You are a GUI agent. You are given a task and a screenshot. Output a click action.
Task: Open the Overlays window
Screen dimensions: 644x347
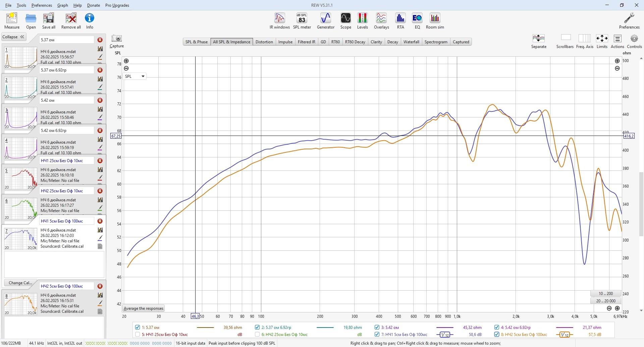click(x=381, y=21)
